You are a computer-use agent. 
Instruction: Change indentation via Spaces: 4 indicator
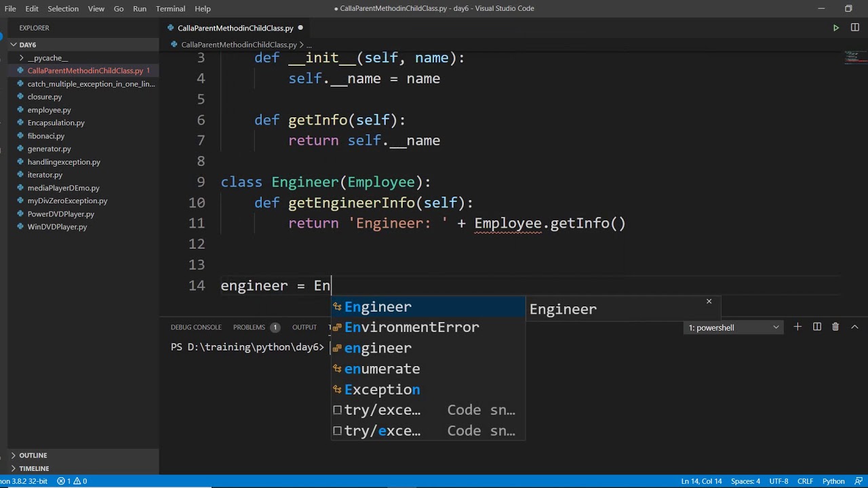coord(745,481)
